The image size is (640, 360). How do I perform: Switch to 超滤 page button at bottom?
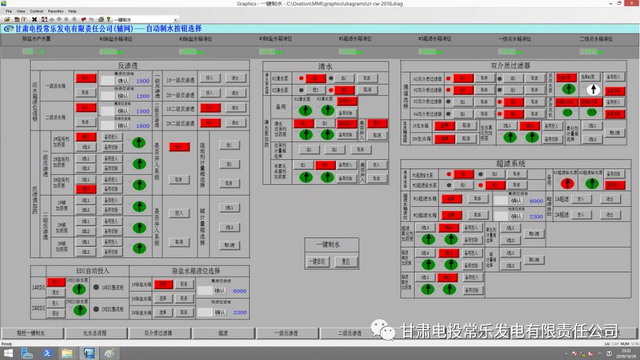(223, 333)
